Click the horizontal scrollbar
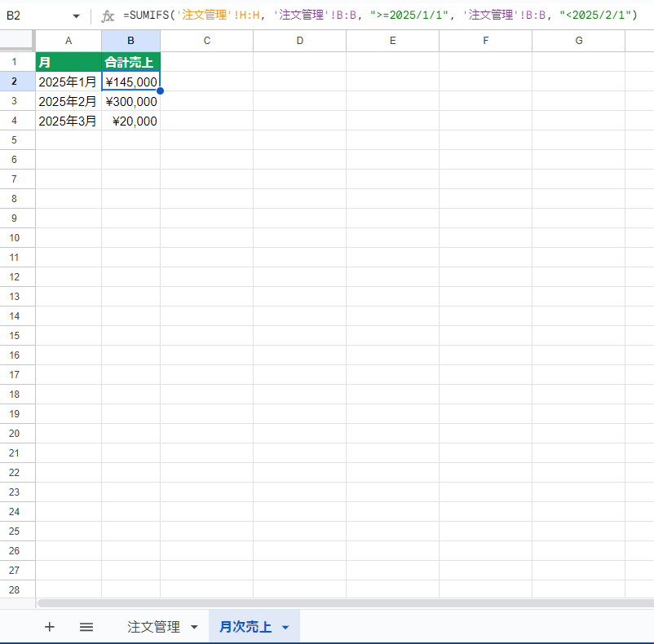654x644 pixels. click(342, 603)
